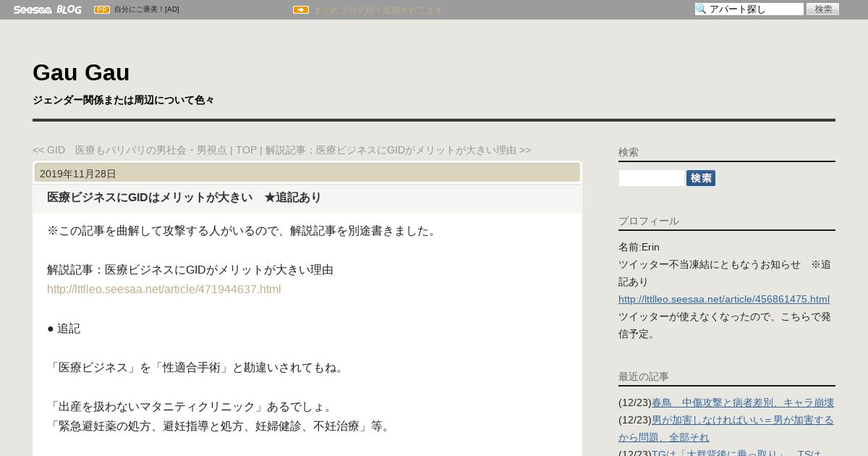Click the PR badge icon
The width and height of the screenshot is (868, 456).
pos(102,9)
